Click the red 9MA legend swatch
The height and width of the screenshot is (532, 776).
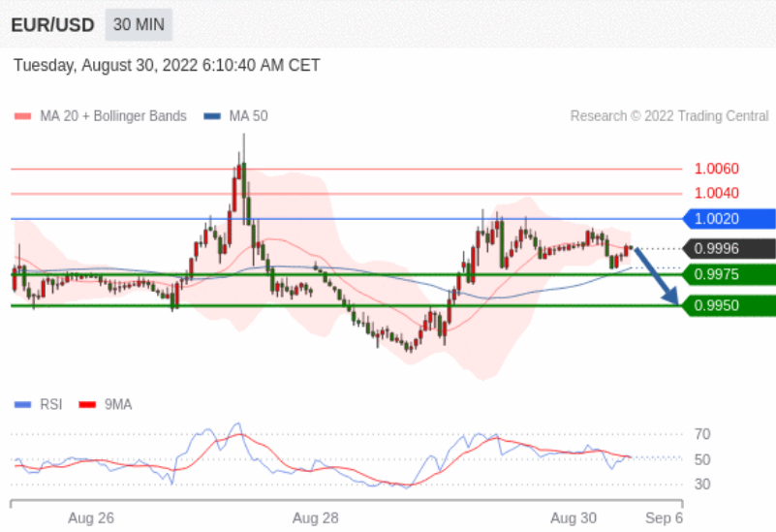[87, 405]
